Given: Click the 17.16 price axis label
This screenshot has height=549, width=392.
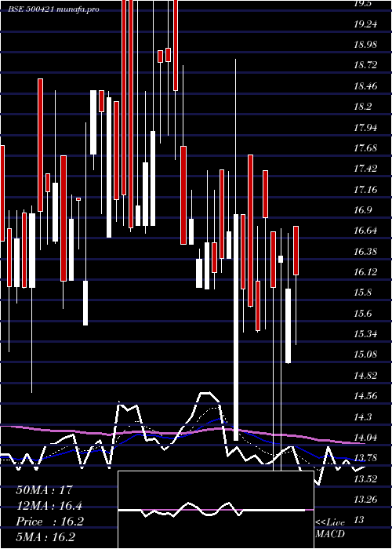Looking at the screenshot, I should point(365,189).
